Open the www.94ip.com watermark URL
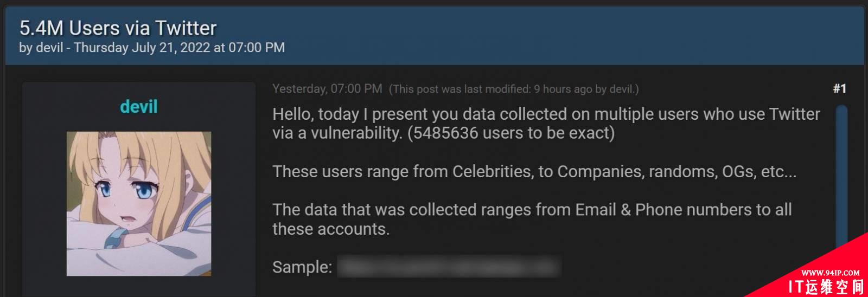The image size is (868, 297). click(831, 273)
